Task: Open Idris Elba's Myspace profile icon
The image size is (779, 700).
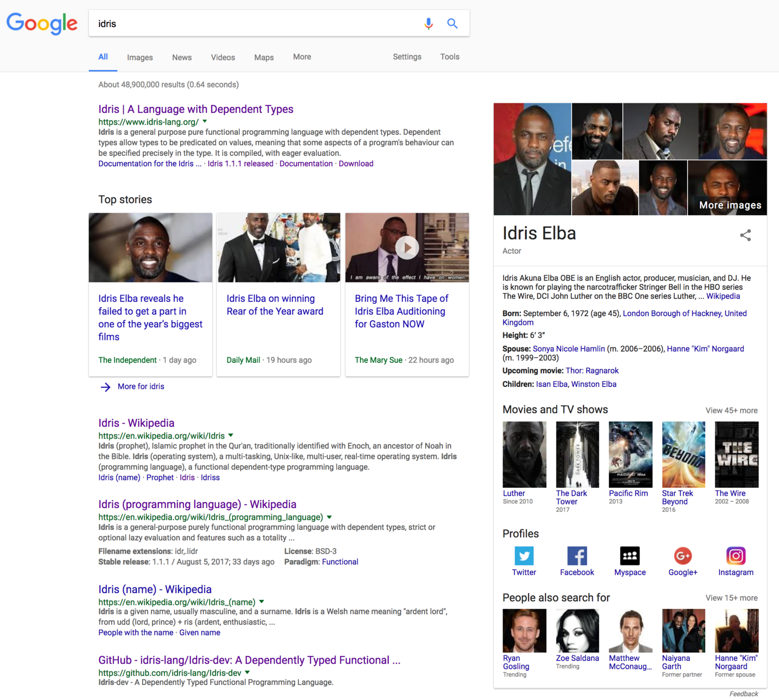Action: click(630, 555)
